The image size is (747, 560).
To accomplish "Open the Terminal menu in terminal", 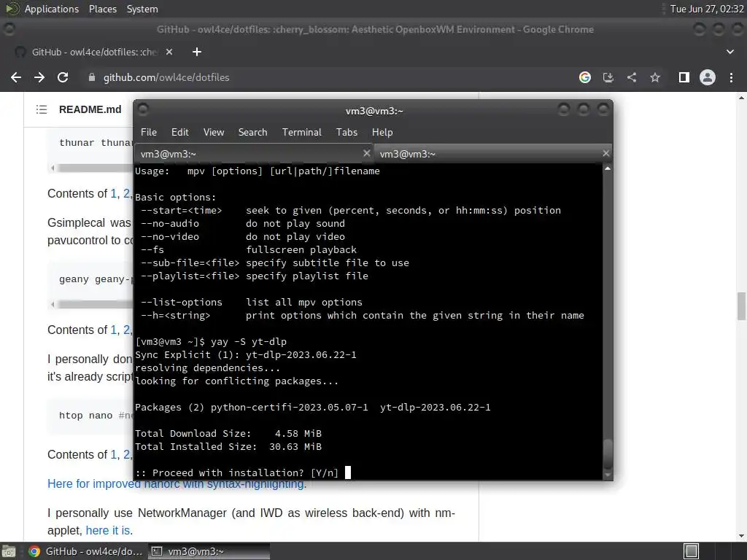I will point(301,133).
